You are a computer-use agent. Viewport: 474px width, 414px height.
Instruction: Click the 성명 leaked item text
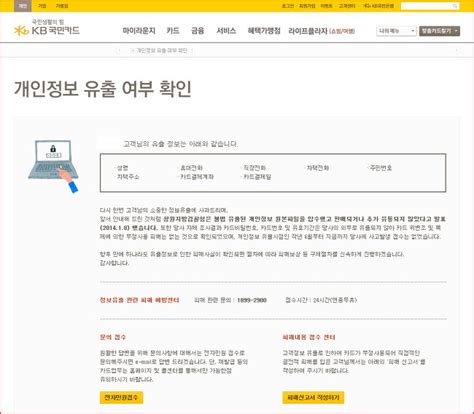122,168
